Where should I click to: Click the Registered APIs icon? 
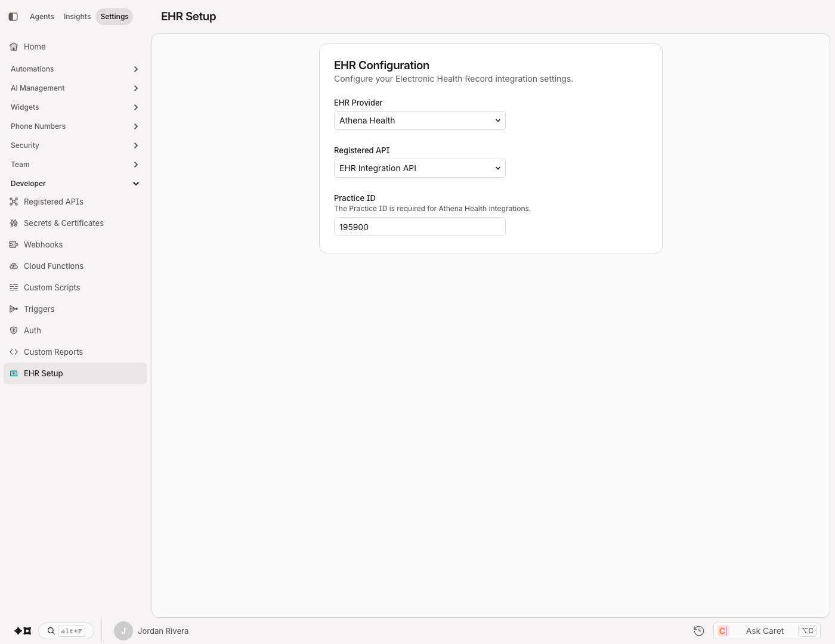point(14,202)
